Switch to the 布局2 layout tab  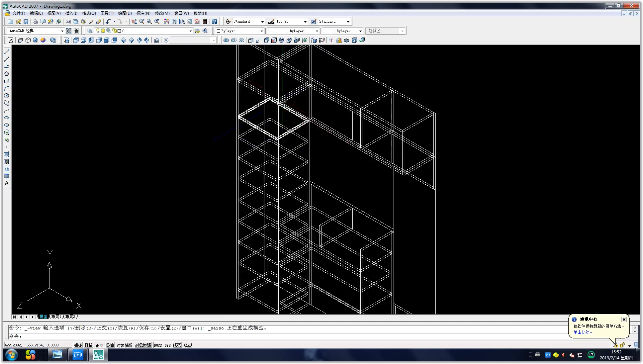70,317
